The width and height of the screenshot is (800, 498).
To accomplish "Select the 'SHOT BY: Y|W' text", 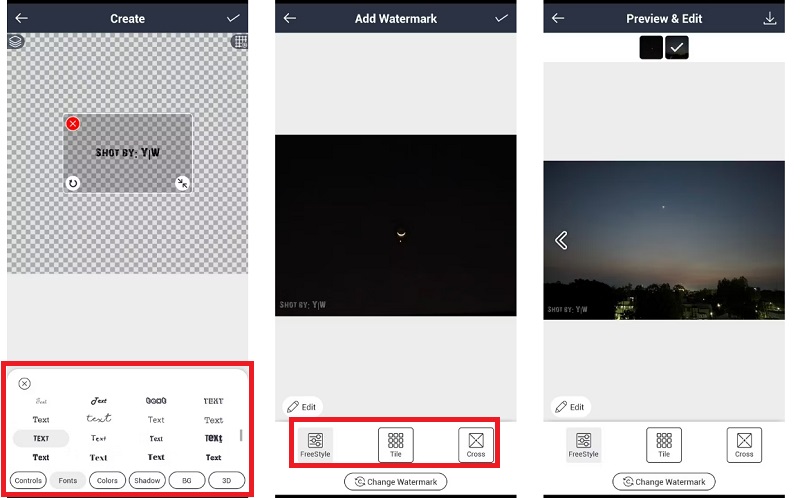I will pyautogui.click(x=128, y=153).
